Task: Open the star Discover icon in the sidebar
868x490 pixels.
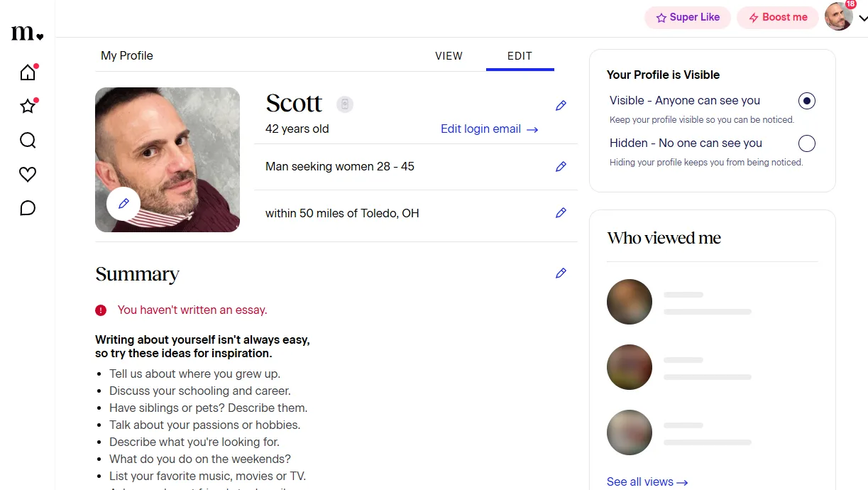Action: pos(28,107)
